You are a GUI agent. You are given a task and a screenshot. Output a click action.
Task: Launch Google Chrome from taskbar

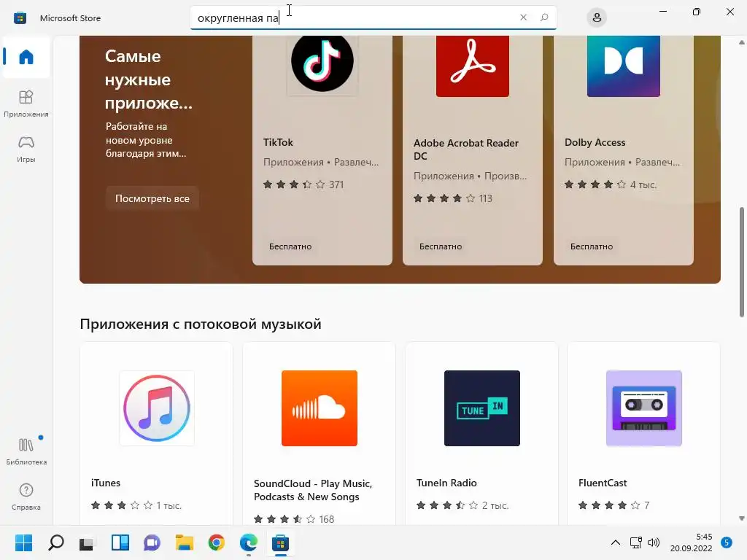[x=216, y=542]
